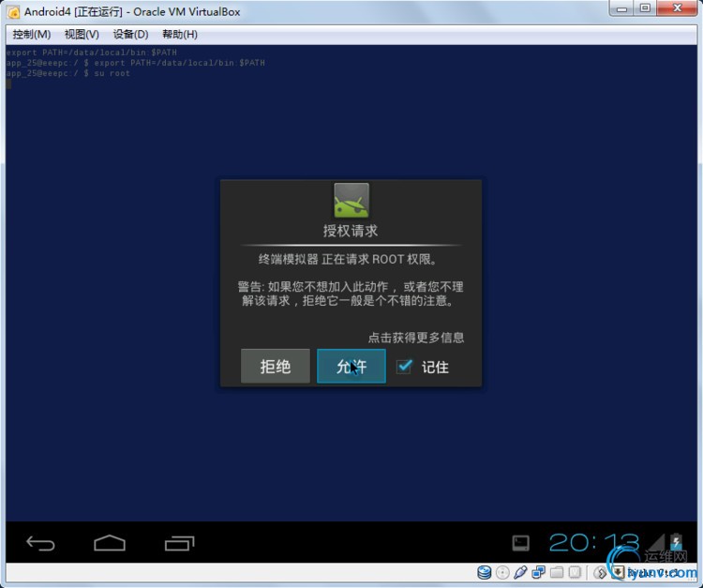Maximize the VirtualBox window

pos(645,8)
